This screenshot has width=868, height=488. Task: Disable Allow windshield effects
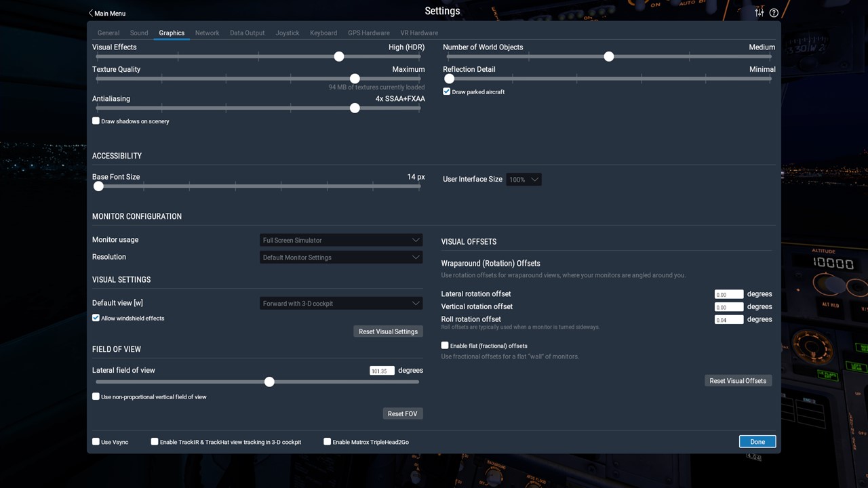pos(96,318)
